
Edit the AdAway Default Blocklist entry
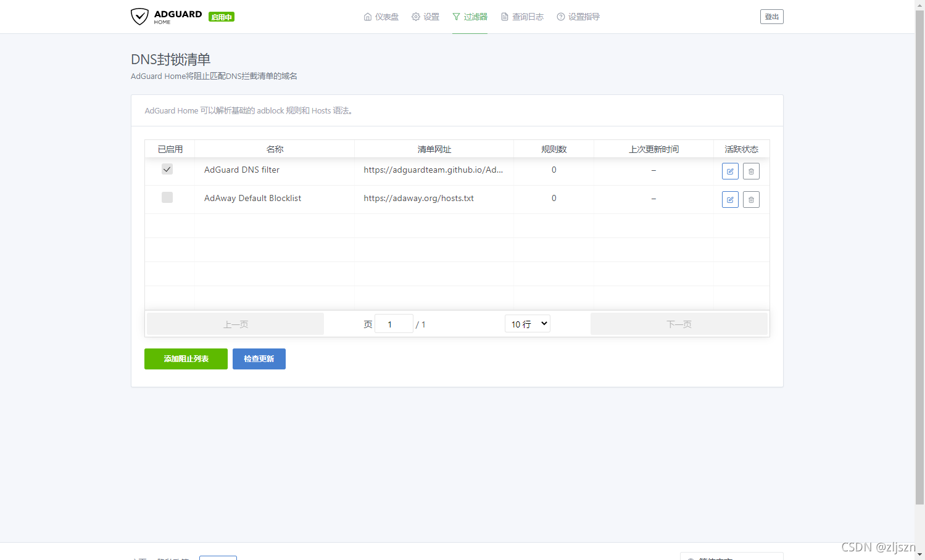click(x=730, y=200)
